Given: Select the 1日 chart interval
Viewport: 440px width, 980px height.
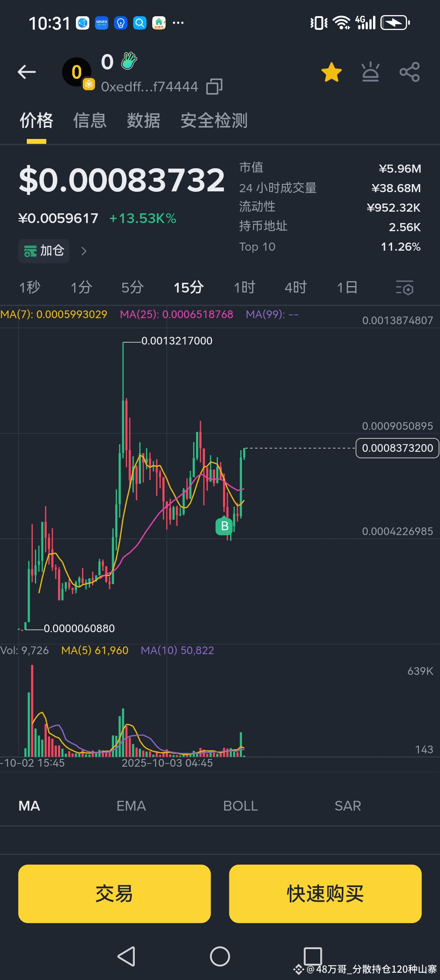Looking at the screenshot, I should (x=347, y=288).
